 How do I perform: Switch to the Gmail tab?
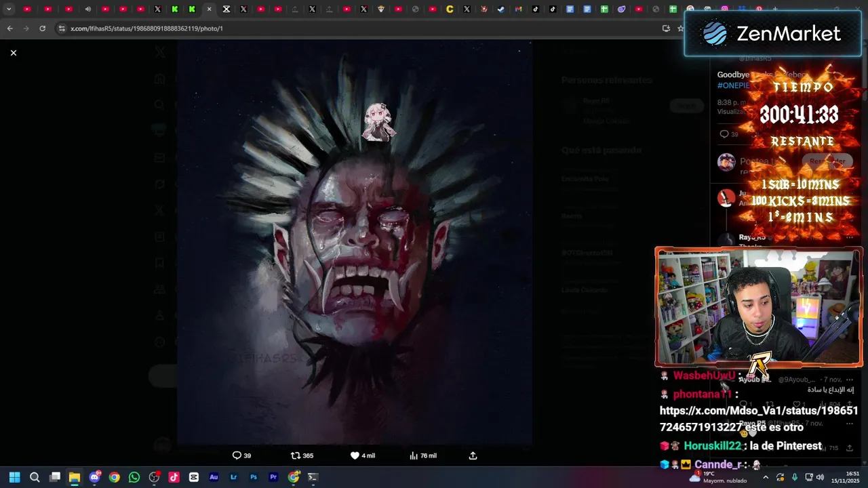click(519, 9)
